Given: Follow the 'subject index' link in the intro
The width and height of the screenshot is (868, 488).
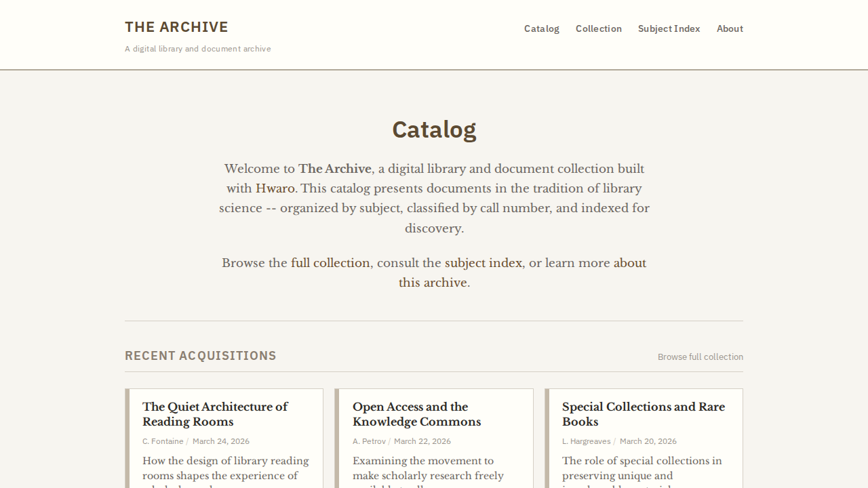Looking at the screenshot, I should pos(484,263).
